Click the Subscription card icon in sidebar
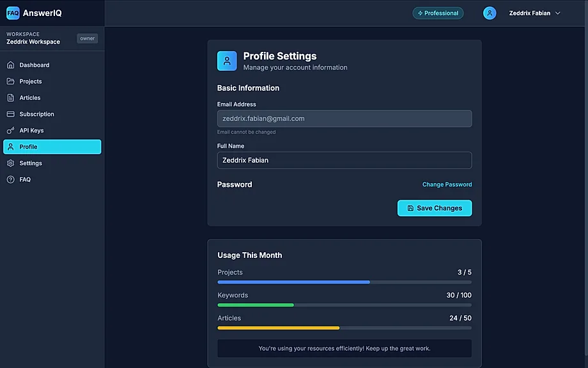The image size is (588, 368). click(10, 114)
